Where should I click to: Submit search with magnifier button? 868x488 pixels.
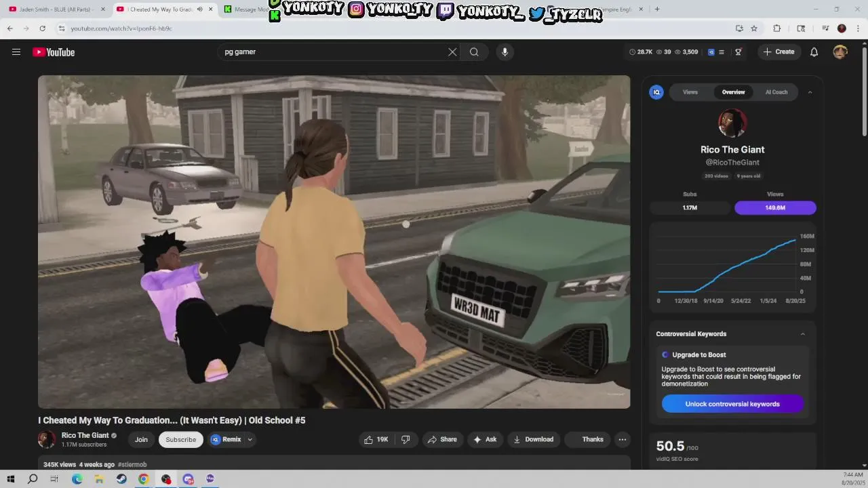point(474,52)
